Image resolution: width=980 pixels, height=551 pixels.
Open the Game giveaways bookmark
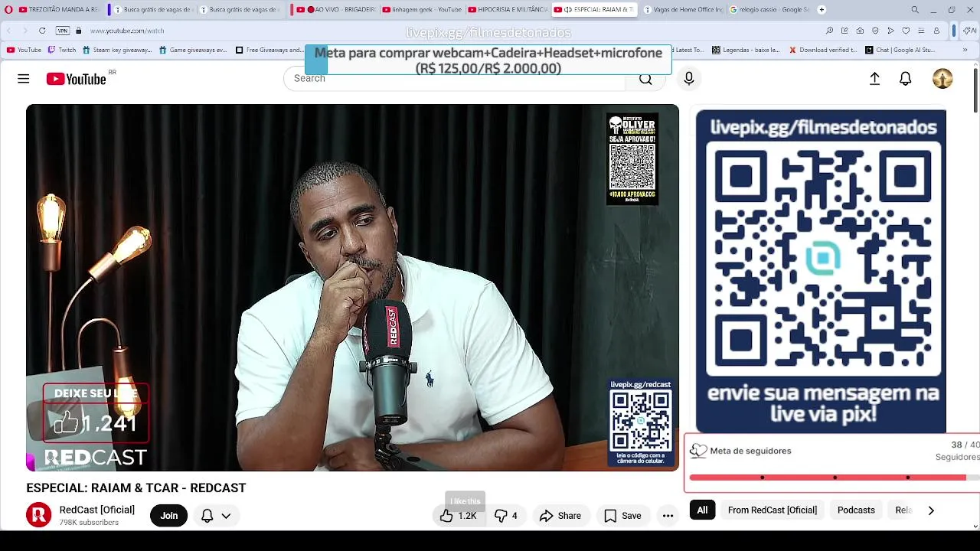[192, 50]
